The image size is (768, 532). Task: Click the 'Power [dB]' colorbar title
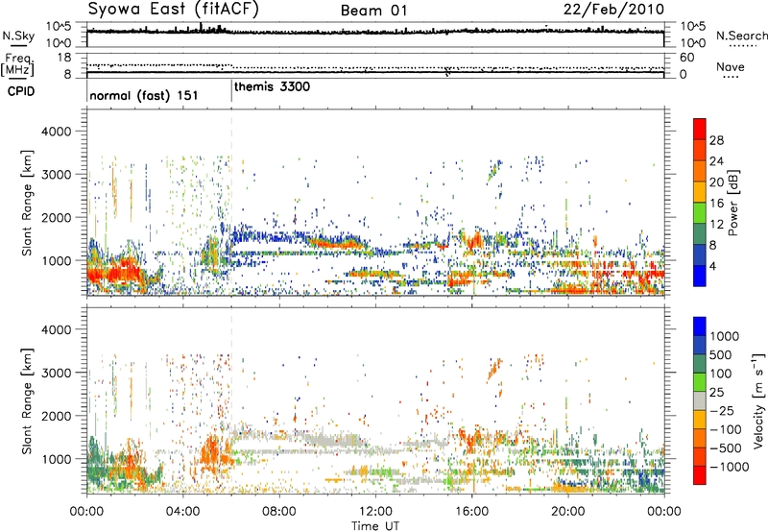[732, 203]
